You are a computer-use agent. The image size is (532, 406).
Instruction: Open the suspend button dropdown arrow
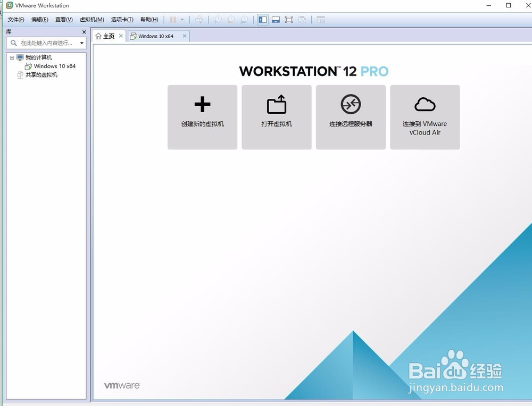click(x=181, y=20)
